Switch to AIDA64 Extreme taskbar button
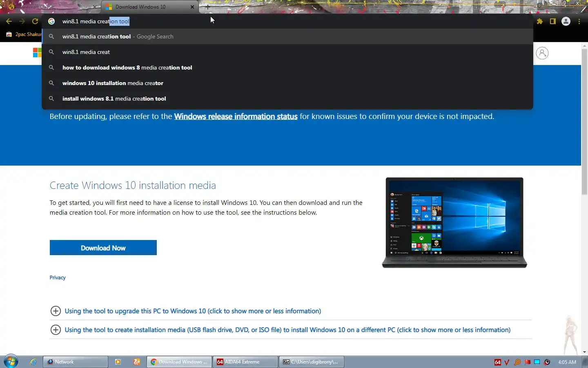The width and height of the screenshot is (588, 368). [245, 362]
